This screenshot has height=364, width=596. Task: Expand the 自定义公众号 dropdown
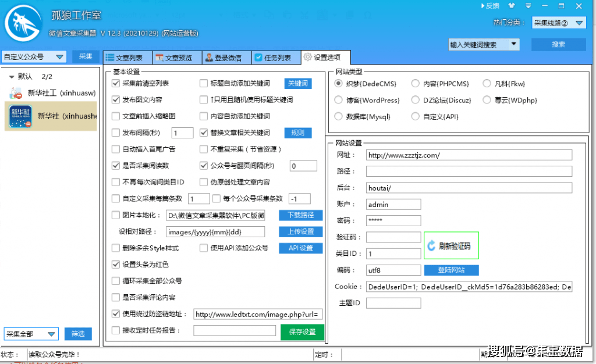[60, 57]
